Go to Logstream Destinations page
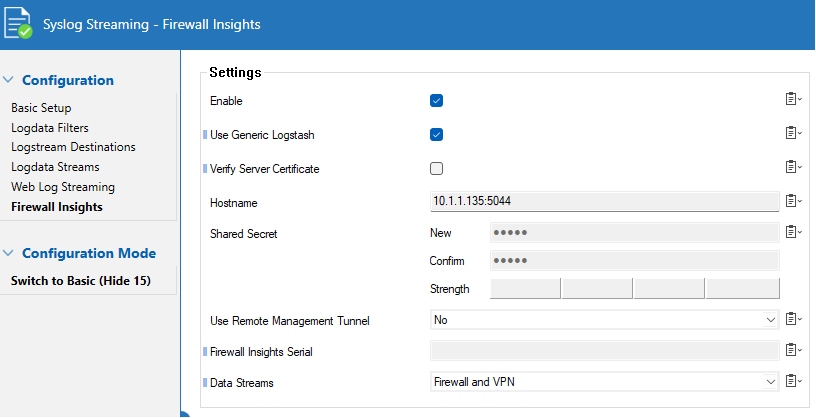Viewport: 816px width, 418px height. click(x=73, y=147)
